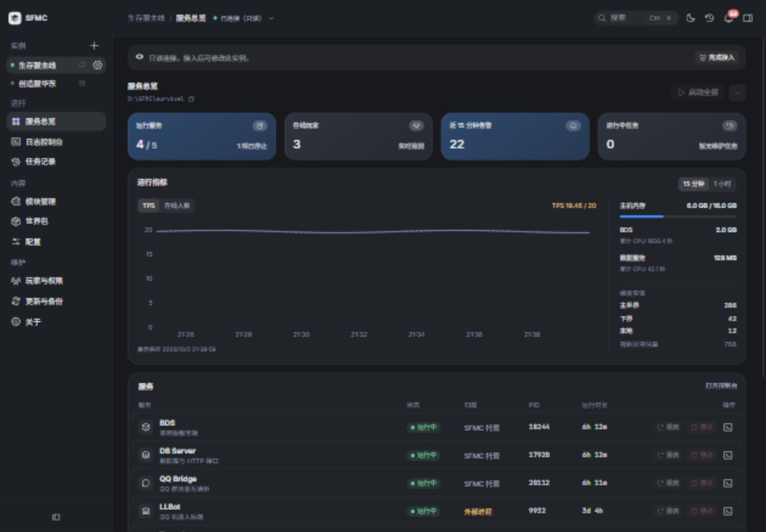Click the 主机内存 usage progress bar
The width and height of the screenshot is (766, 532).
pos(678,217)
